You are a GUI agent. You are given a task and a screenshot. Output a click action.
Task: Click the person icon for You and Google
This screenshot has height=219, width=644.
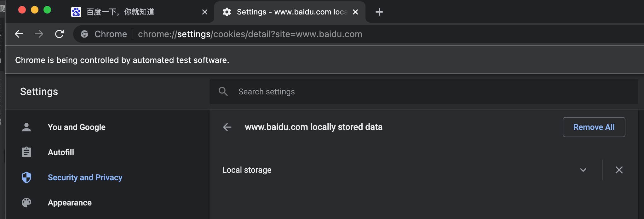(x=26, y=127)
